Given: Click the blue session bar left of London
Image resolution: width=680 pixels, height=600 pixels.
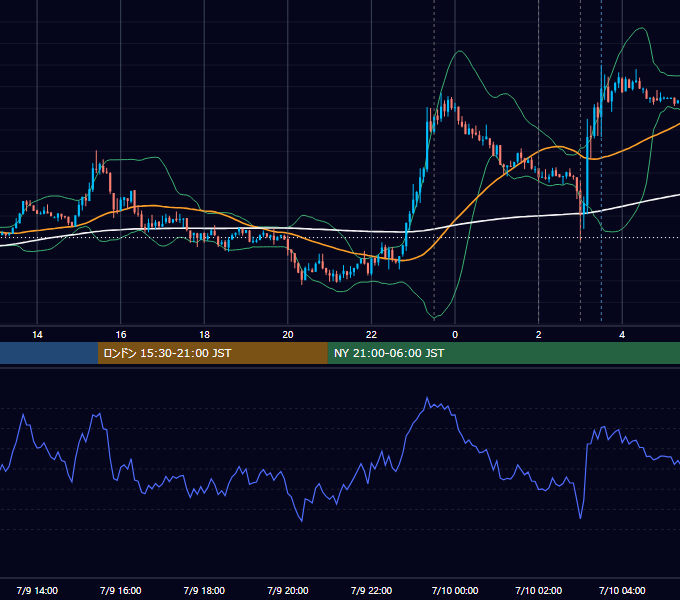Looking at the screenshot, I should click(x=49, y=353).
